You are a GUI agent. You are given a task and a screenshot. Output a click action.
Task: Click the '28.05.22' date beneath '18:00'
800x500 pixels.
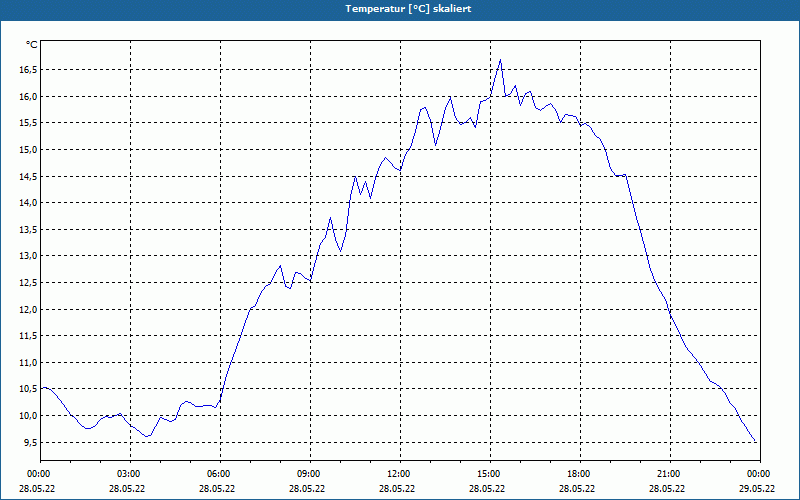[577, 489]
